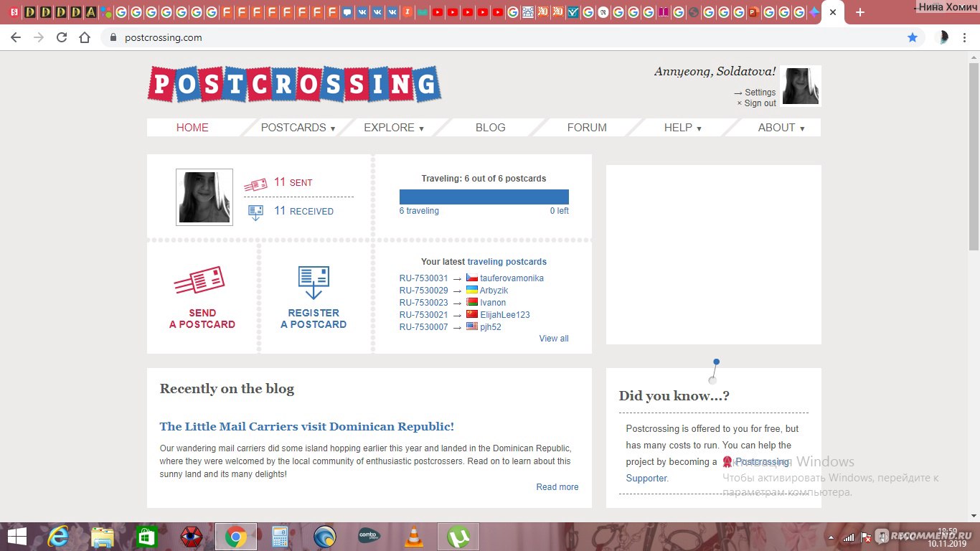This screenshot has width=980, height=551.
Task: Click the browser home icon
Action: tap(85, 37)
